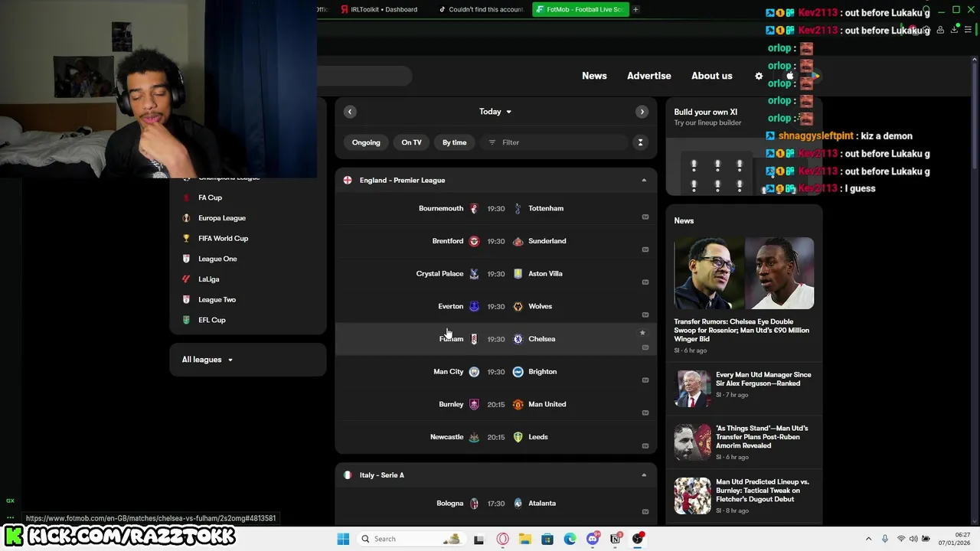This screenshot has height=551, width=980.
Task: Open Transfer Rumors Chelsea Eye Double Swoop headline
Action: 741,331
